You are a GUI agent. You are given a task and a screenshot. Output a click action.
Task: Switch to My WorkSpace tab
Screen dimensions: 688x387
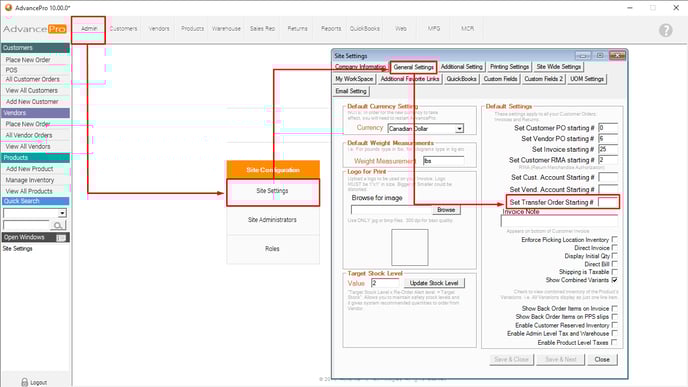(354, 79)
